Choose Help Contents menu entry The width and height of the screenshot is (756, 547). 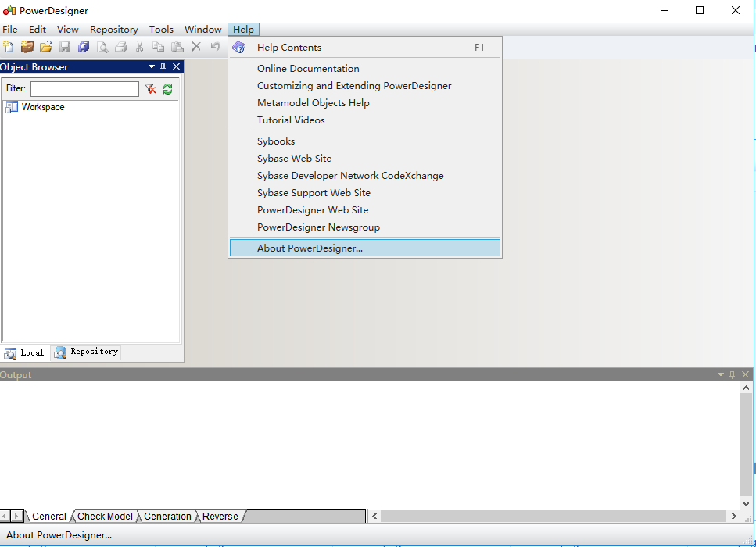pyautogui.click(x=365, y=47)
